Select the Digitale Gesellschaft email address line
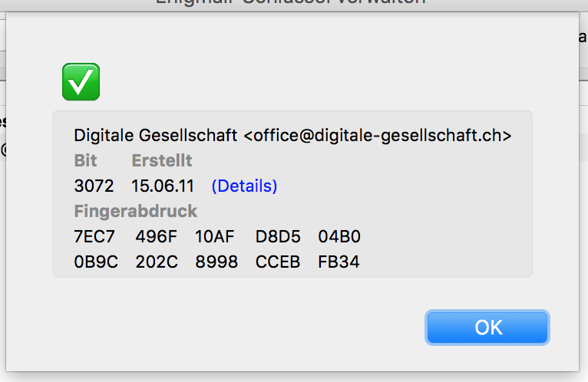Image resolution: width=588 pixels, height=382 pixels. (292, 135)
